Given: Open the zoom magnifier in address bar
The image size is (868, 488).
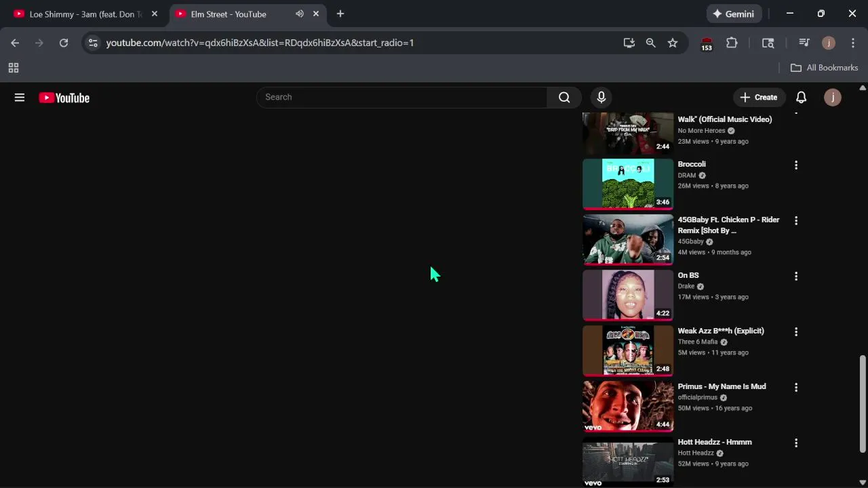Looking at the screenshot, I should point(651,43).
